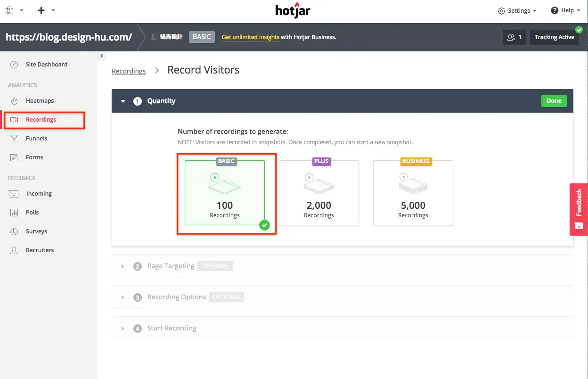Click the green selected checkmark on BASIC card
588x379 pixels.
(265, 225)
